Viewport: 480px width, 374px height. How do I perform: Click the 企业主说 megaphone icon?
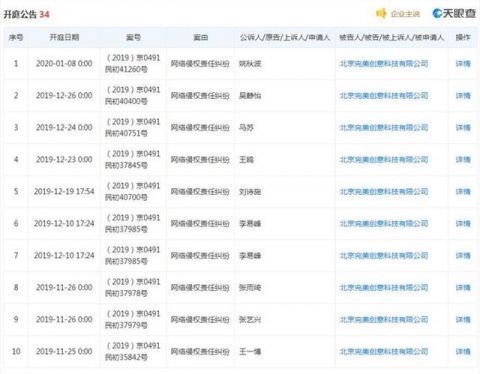[x=381, y=13]
